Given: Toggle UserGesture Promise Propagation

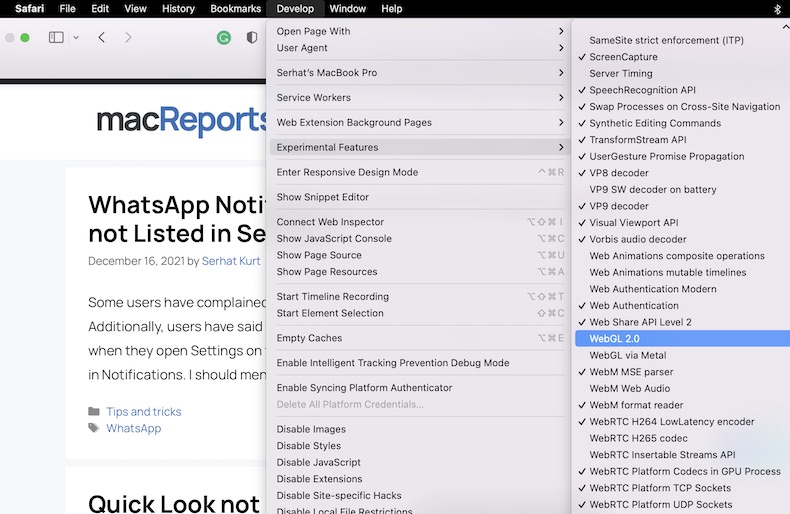Looking at the screenshot, I should [682, 157].
